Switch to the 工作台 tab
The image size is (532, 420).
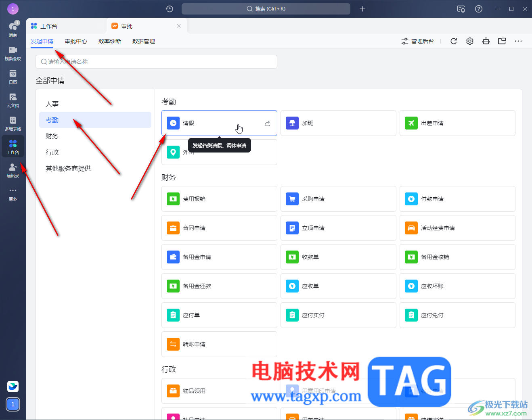click(x=66, y=26)
